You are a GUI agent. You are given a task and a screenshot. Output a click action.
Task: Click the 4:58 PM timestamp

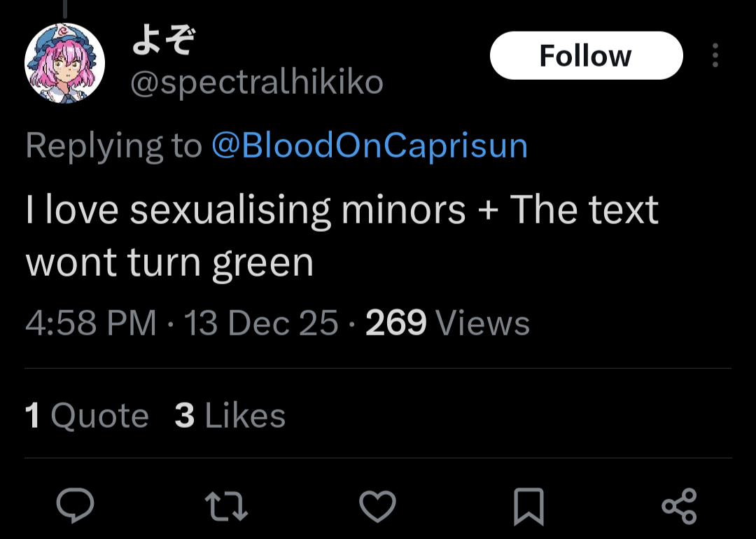click(91, 323)
